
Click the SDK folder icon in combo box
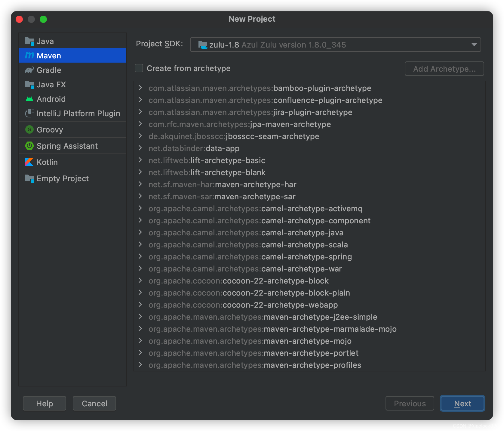[x=203, y=45]
